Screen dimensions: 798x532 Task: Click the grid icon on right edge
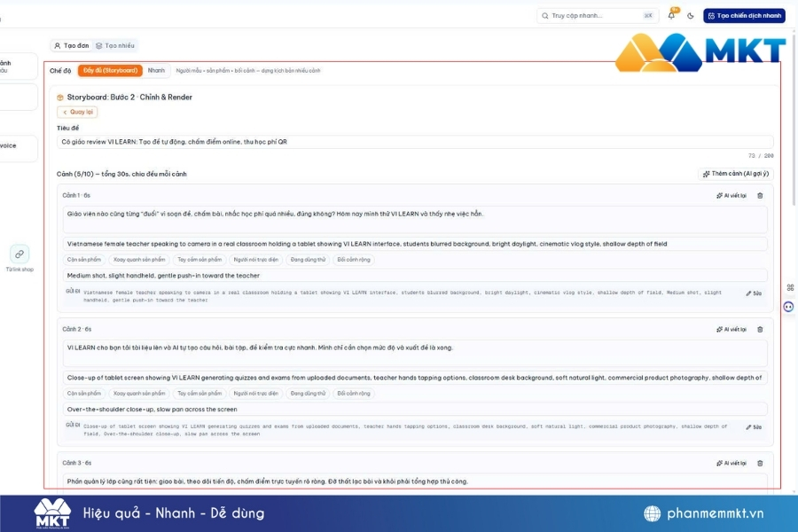[790, 287]
